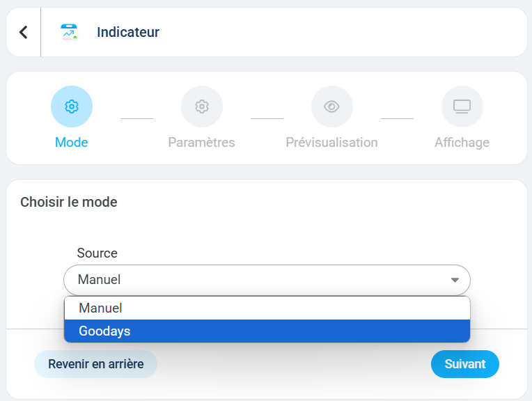Click the Prévisualisation step label
This screenshot has width=532, height=401.
[x=332, y=143]
